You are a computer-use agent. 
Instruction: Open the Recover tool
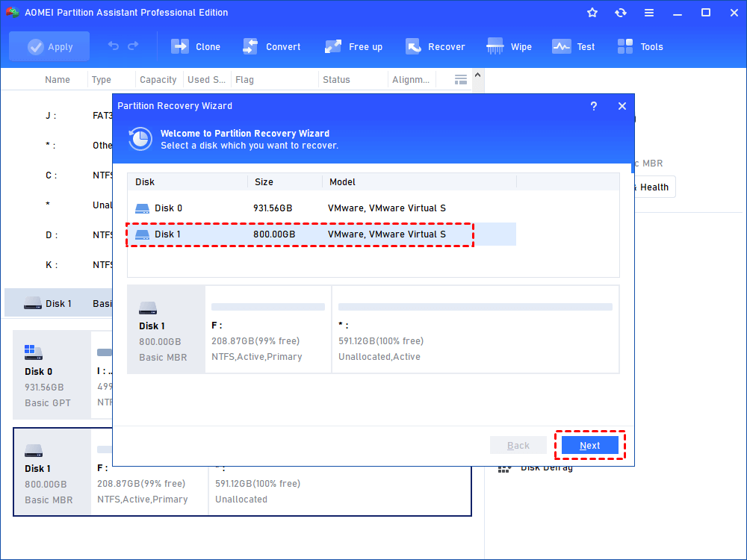[435, 46]
